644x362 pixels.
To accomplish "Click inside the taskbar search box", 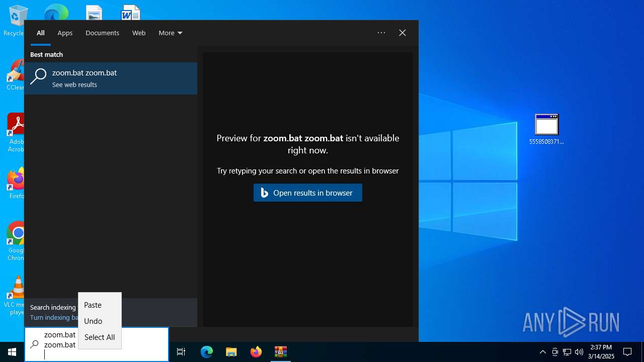I will 97,344.
